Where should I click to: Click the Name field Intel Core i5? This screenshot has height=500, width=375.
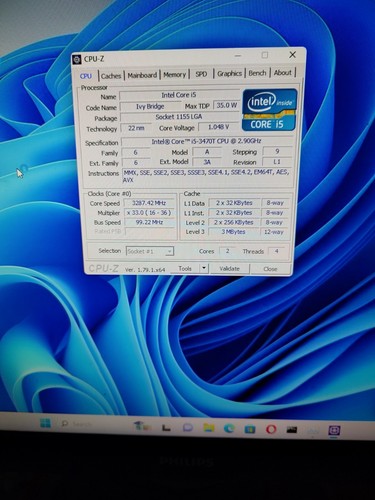point(179,95)
